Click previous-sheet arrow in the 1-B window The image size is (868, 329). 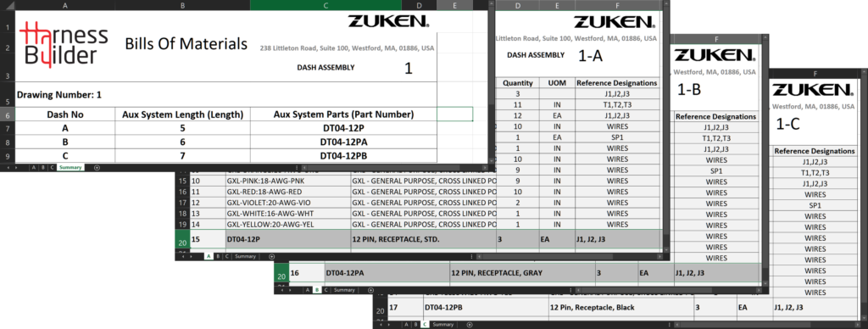tap(281, 290)
